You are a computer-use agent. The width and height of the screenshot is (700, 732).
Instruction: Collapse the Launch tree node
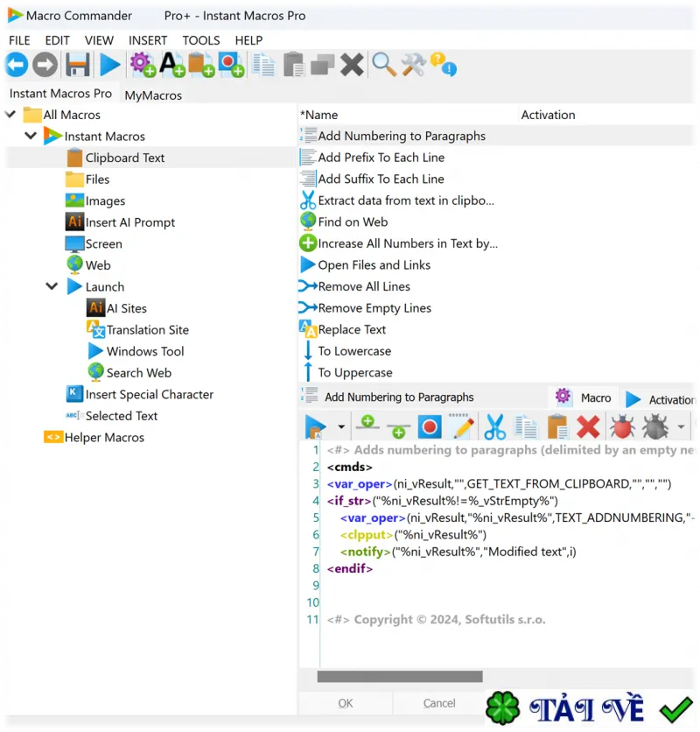tap(52, 286)
